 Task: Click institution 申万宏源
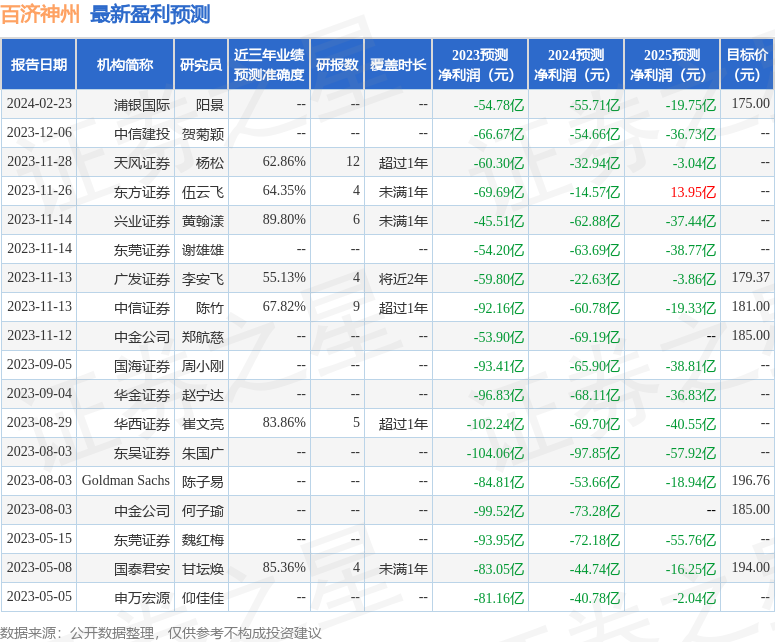[142, 598]
